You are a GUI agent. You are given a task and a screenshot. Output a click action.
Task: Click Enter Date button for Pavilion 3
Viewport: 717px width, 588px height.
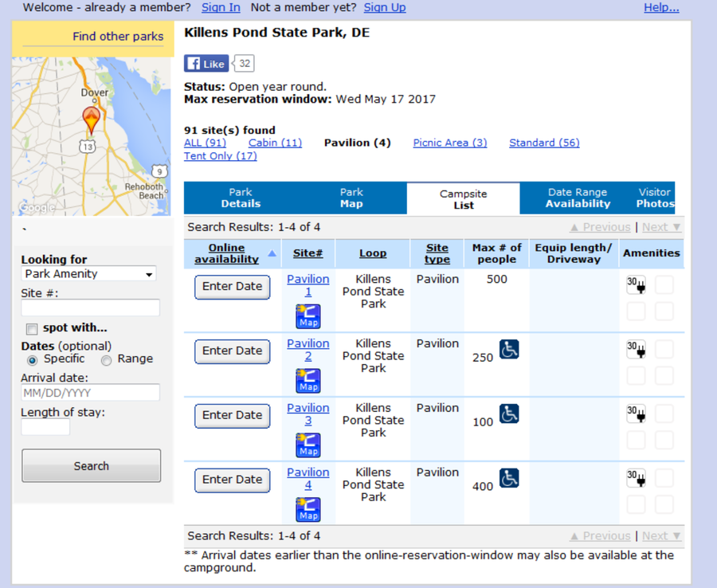[233, 415]
